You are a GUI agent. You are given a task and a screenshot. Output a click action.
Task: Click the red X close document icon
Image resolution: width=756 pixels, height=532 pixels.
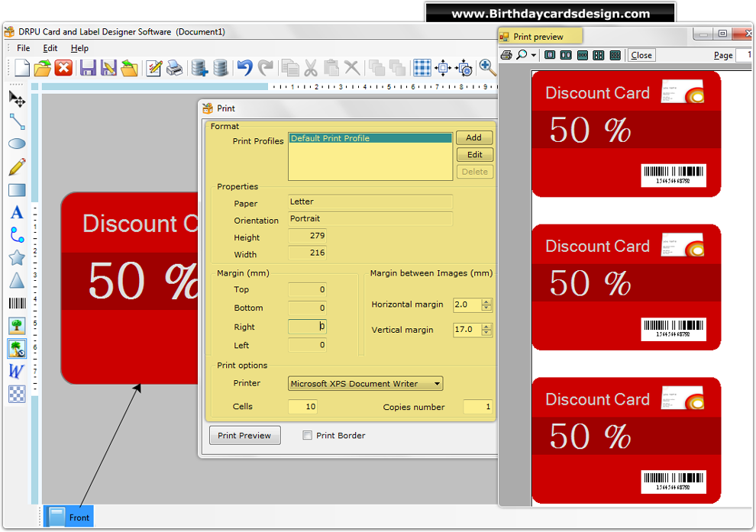[63, 68]
